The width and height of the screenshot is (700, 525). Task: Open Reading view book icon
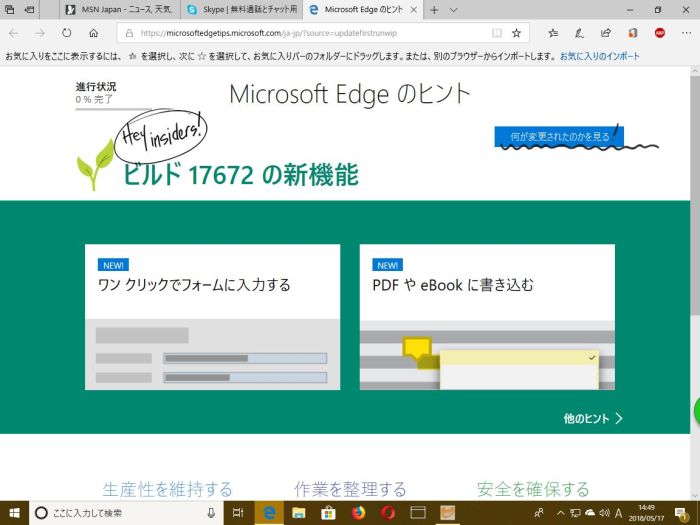(497, 33)
